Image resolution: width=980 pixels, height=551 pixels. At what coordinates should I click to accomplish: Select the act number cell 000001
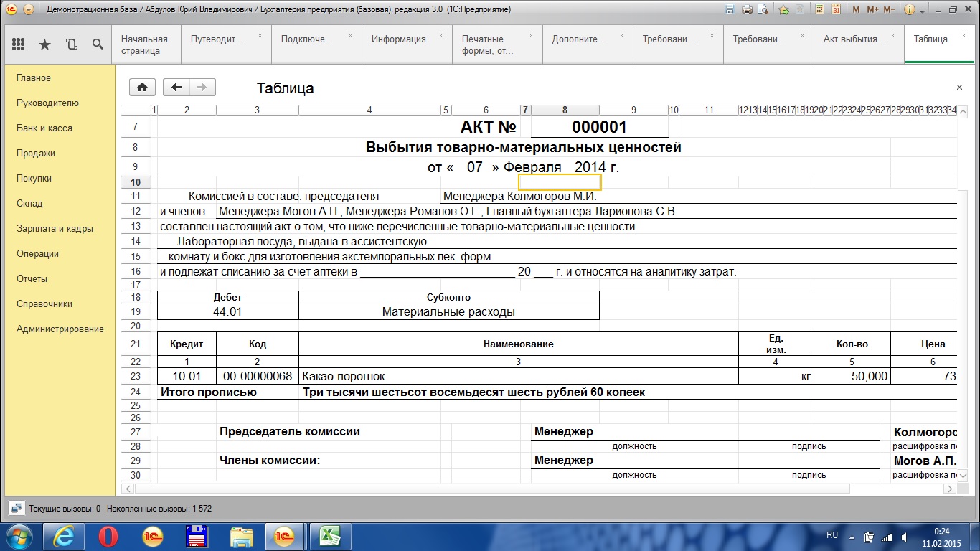[x=599, y=127]
